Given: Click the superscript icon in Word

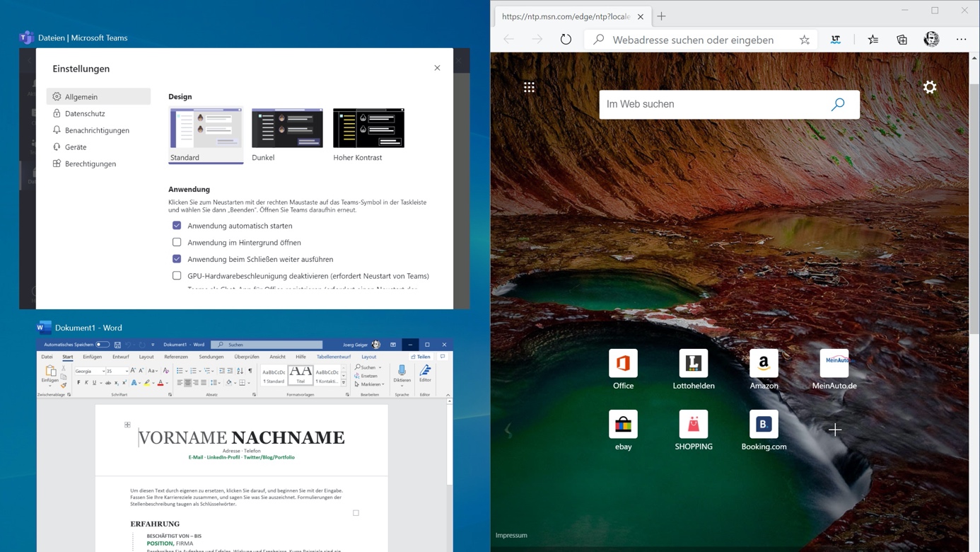Looking at the screenshot, I should 124,383.
